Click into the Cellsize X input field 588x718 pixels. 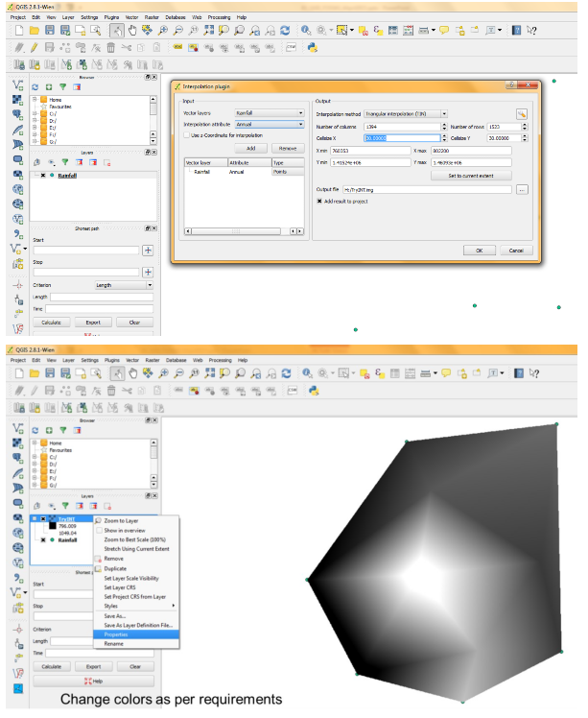[387, 138]
